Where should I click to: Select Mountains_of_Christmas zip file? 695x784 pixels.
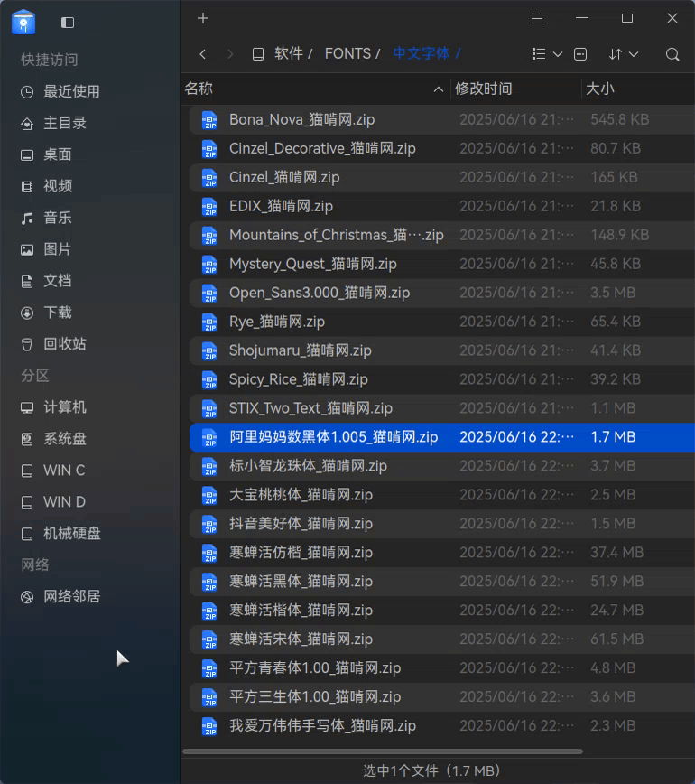(442, 235)
